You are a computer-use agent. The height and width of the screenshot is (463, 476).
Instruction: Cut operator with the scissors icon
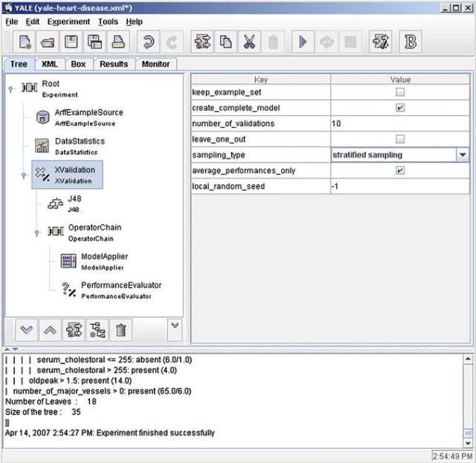click(x=249, y=42)
